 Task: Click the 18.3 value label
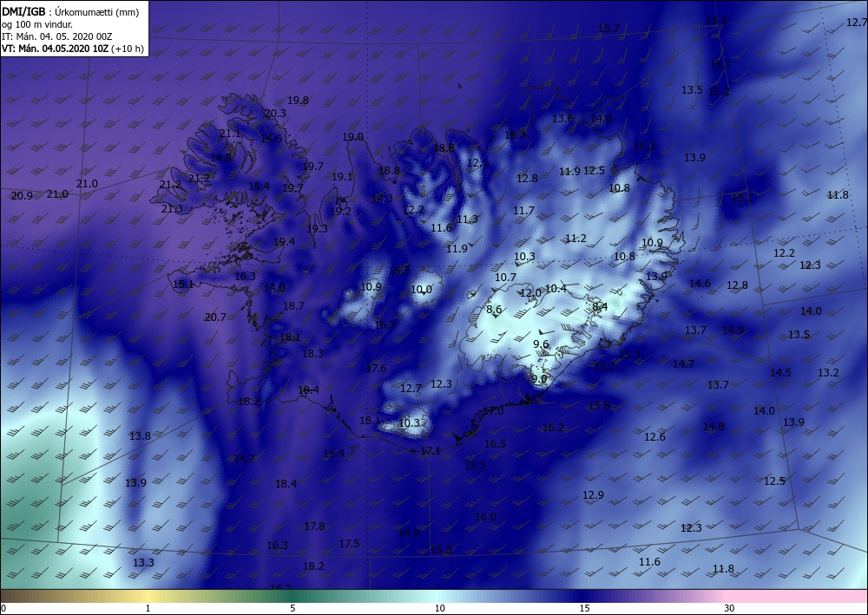tap(312, 353)
